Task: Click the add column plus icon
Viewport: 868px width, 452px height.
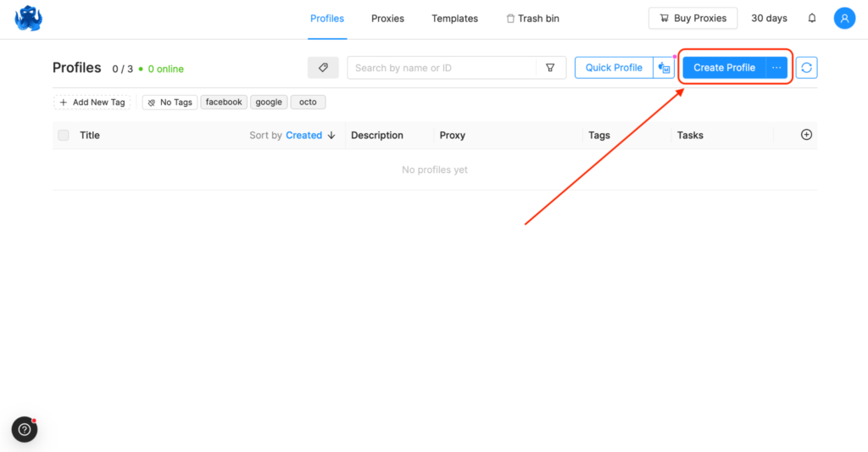Action: [806, 135]
